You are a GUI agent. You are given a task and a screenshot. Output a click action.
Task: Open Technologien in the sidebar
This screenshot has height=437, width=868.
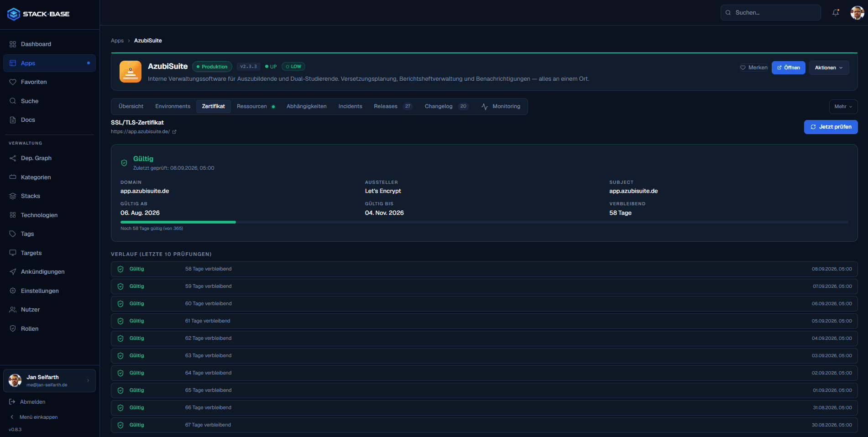49,215
